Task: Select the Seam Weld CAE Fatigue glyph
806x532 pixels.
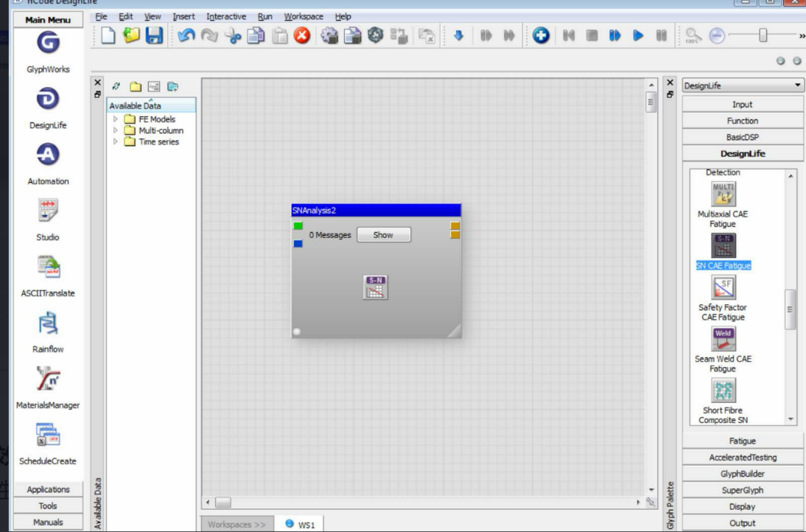Action: pyautogui.click(x=722, y=338)
